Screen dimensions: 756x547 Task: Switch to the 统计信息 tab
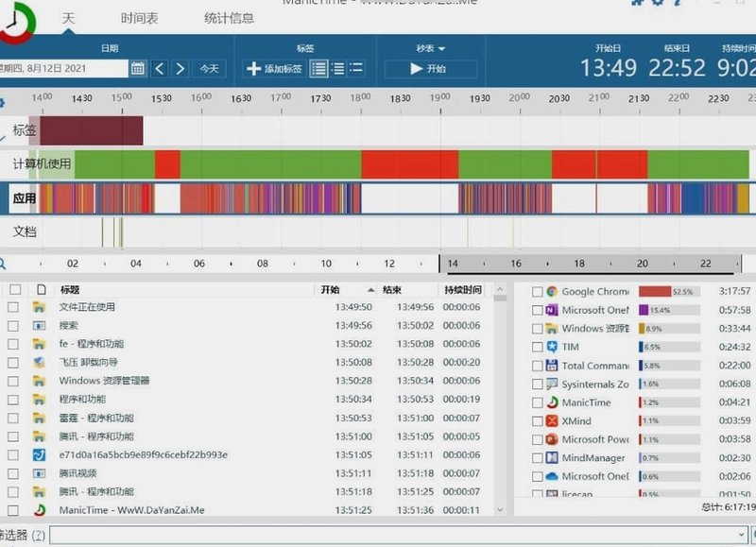click(229, 18)
